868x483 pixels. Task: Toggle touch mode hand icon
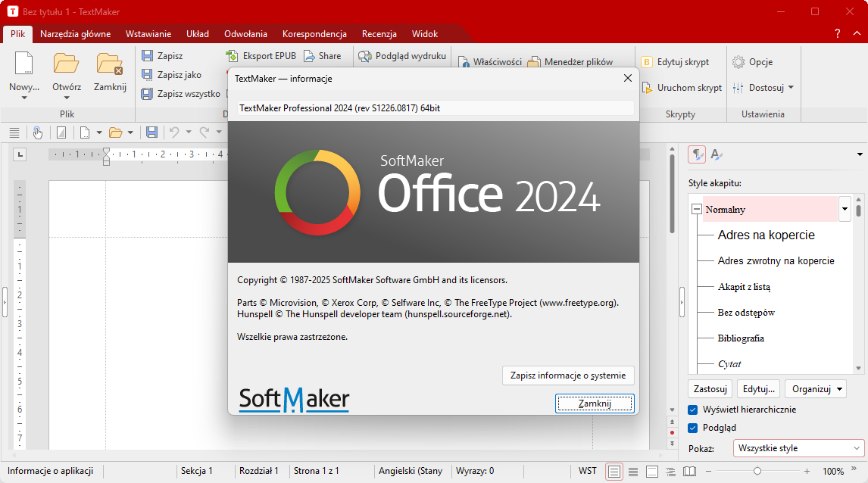pos(38,132)
